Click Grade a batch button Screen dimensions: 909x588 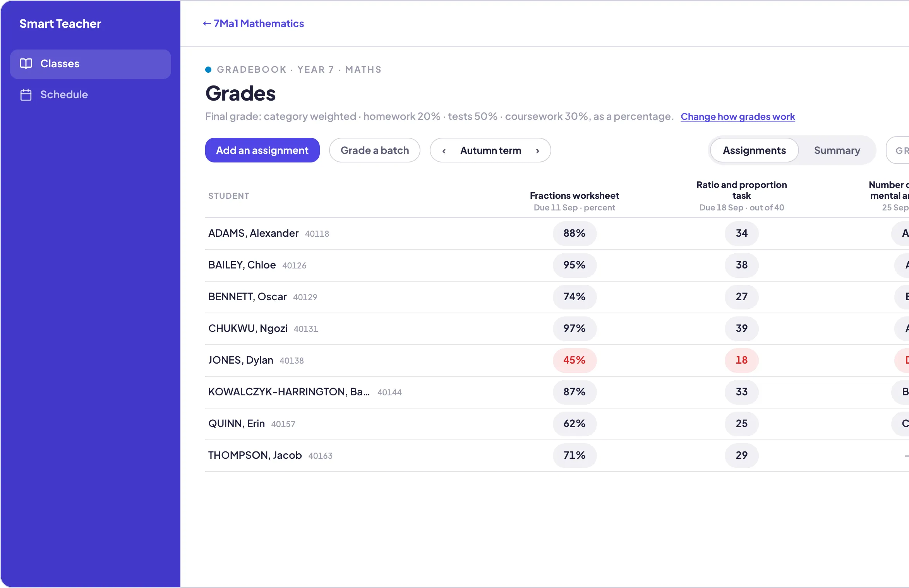375,150
